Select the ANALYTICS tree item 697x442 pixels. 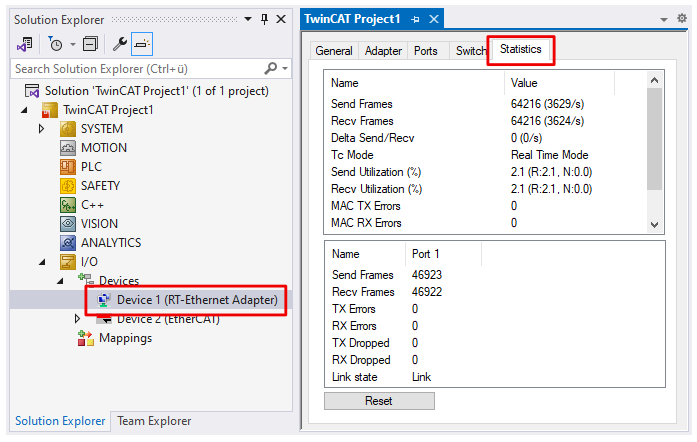pos(111,243)
